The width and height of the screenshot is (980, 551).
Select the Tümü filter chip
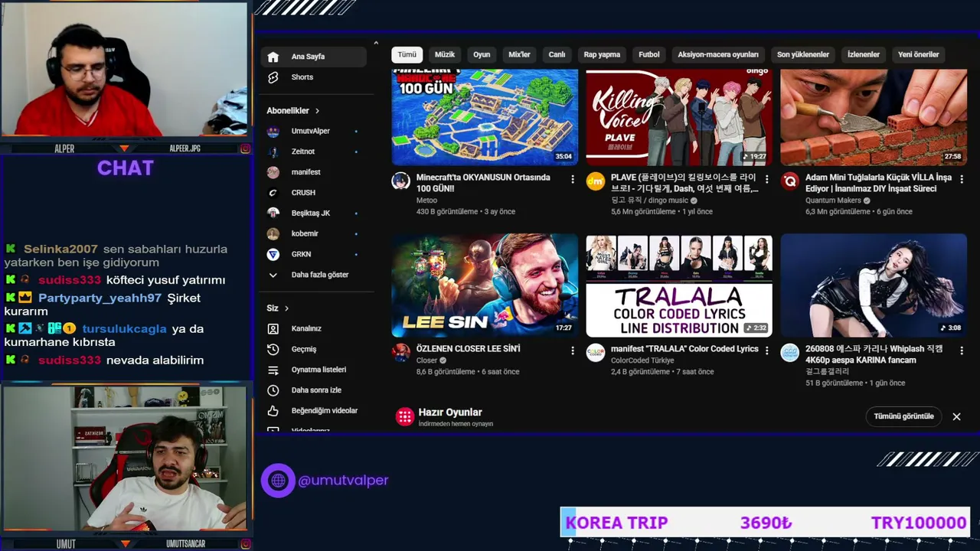click(407, 55)
